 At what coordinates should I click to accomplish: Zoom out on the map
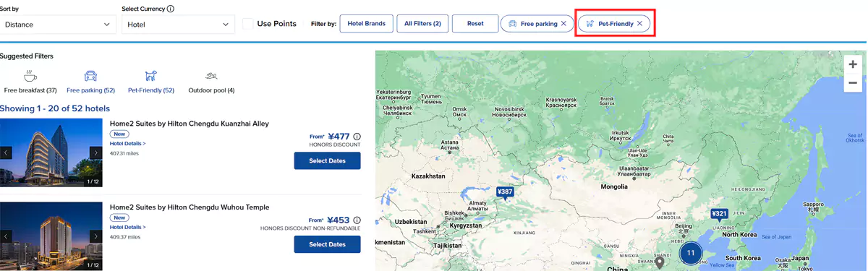click(x=853, y=82)
